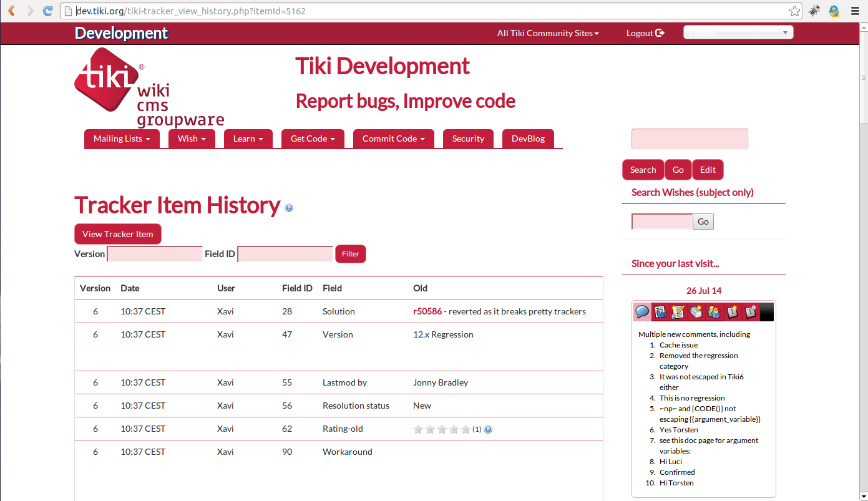Screen dimensions: 868x501
Task: Click the Old column header
Action: click(x=420, y=288)
